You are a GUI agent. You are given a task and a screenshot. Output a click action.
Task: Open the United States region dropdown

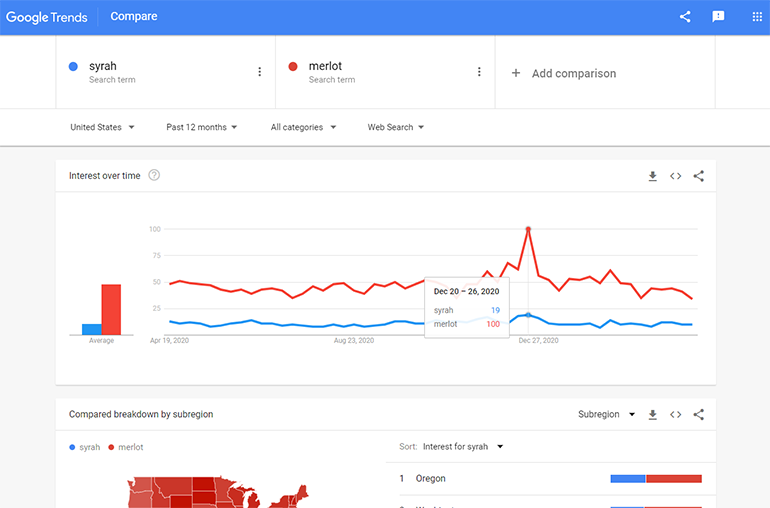tap(102, 127)
